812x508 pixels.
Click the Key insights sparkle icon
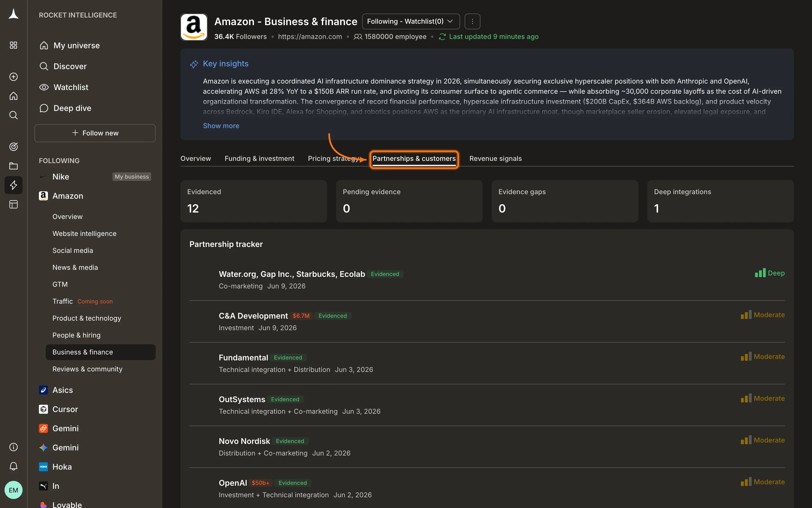(194, 64)
